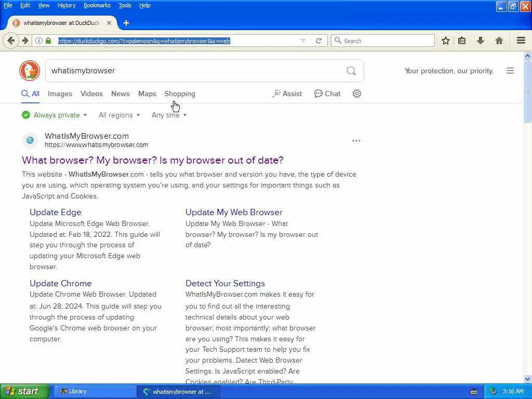The height and width of the screenshot is (399, 532).
Task: Click the WhatIsMyBrowser.com site favicon
Action: (x=30, y=140)
